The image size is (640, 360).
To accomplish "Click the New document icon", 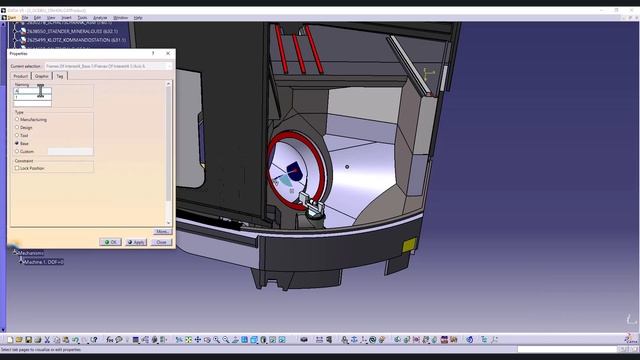I will pos(10,340).
